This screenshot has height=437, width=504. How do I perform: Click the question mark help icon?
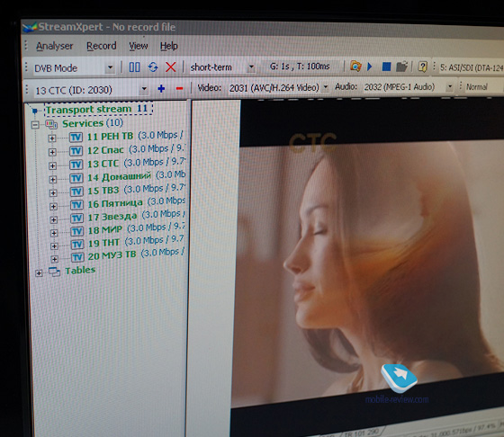pos(422,67)
